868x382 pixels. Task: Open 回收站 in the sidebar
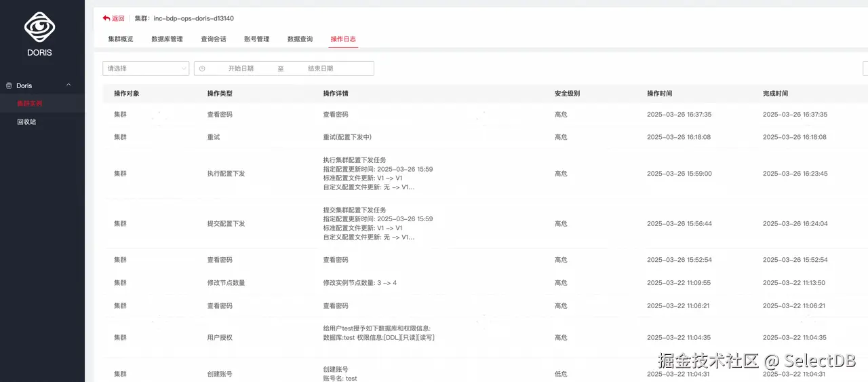point(26,122)
